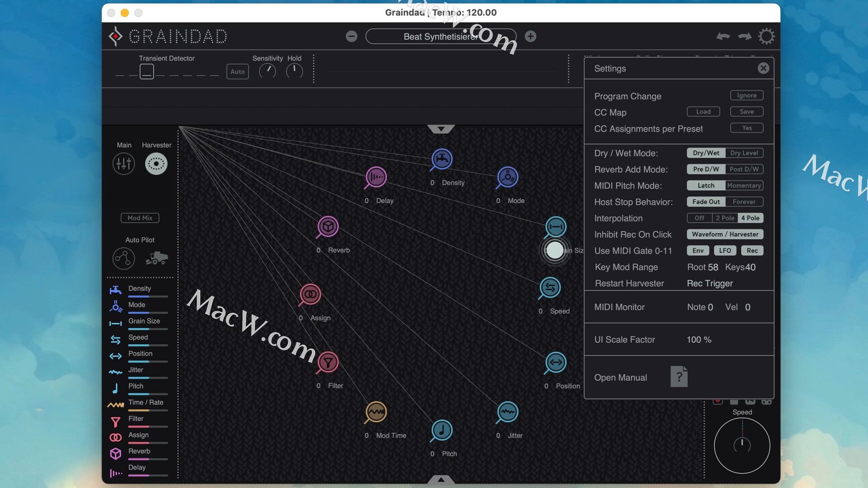Image resolution: width=868 pixels, height=488 pixels.
Task: Set Host Stop Behavior to Forever
Action: click(744, 202)
